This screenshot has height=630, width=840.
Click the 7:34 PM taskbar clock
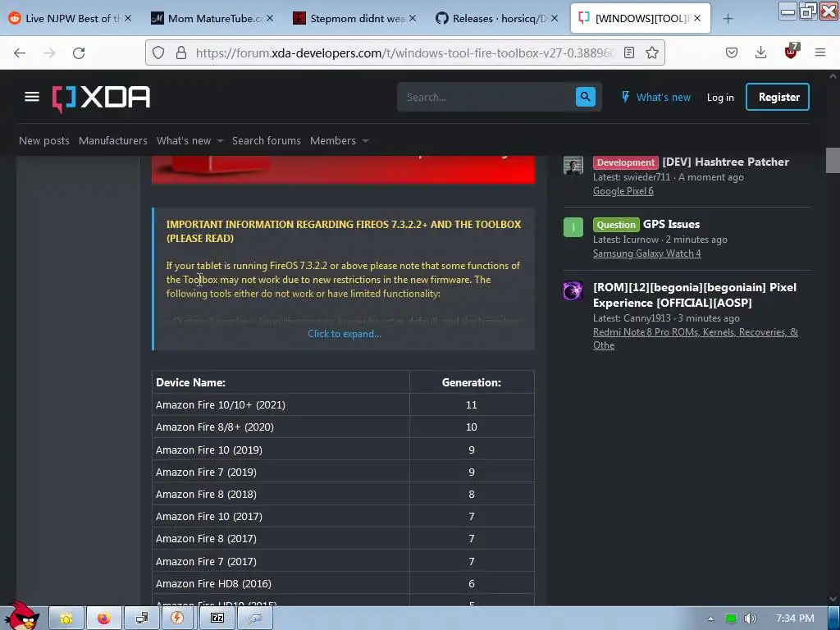click(795, 619)
